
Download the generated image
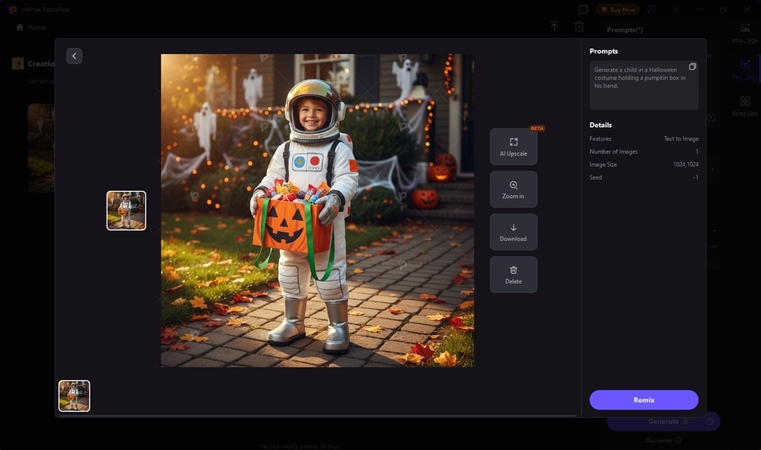pyautogui.click(x=513, y=232)
